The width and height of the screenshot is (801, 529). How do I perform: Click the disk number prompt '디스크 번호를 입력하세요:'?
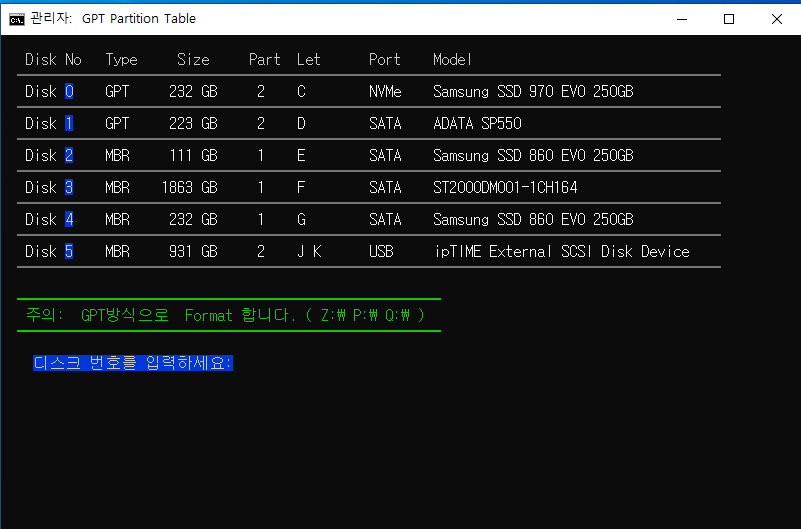[x=133, y=363]
